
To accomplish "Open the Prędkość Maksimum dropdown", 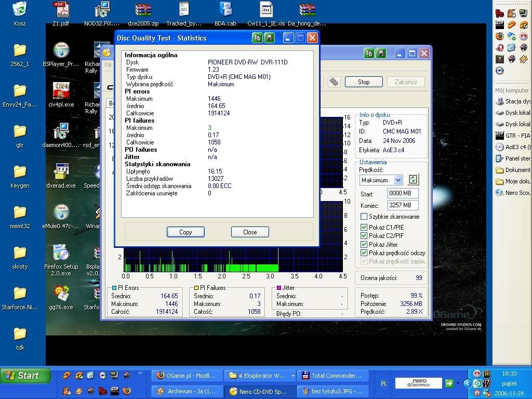I will (398, 180).
